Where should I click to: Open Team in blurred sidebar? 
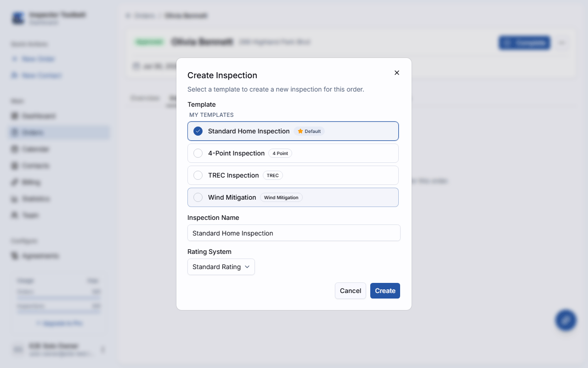pos(60,215)
